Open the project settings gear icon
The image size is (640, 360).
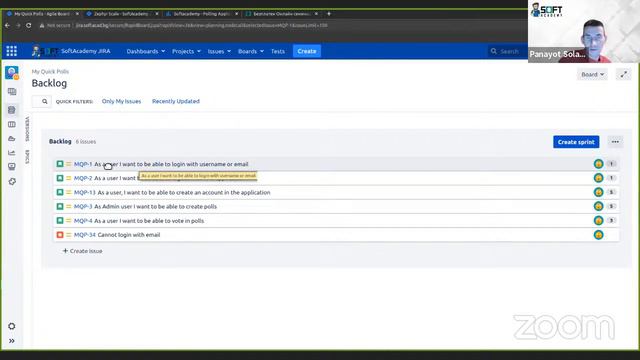[12, 326]
